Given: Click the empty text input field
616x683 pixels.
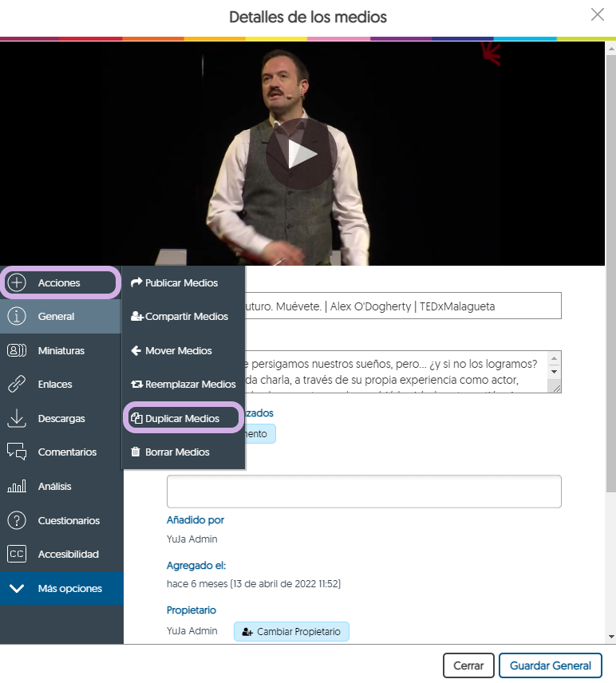Looking at the screenshot, I should point(363,492).
